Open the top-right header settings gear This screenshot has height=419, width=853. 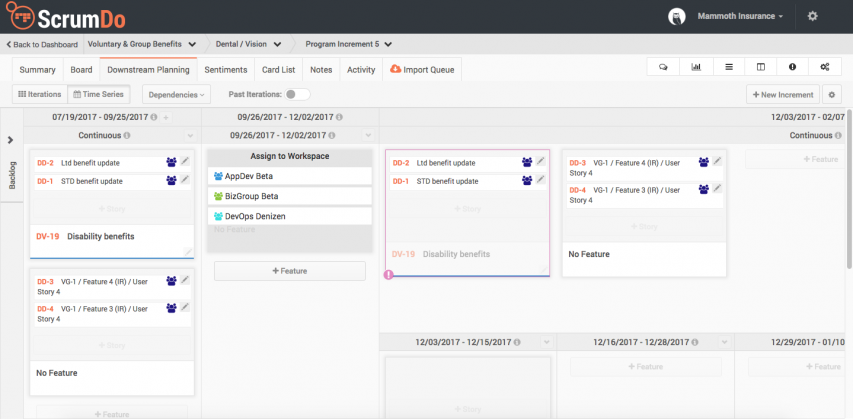812,16
